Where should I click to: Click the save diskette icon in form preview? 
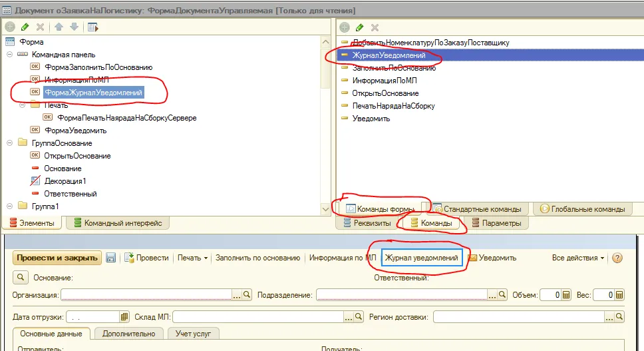[x=110, y=258]
